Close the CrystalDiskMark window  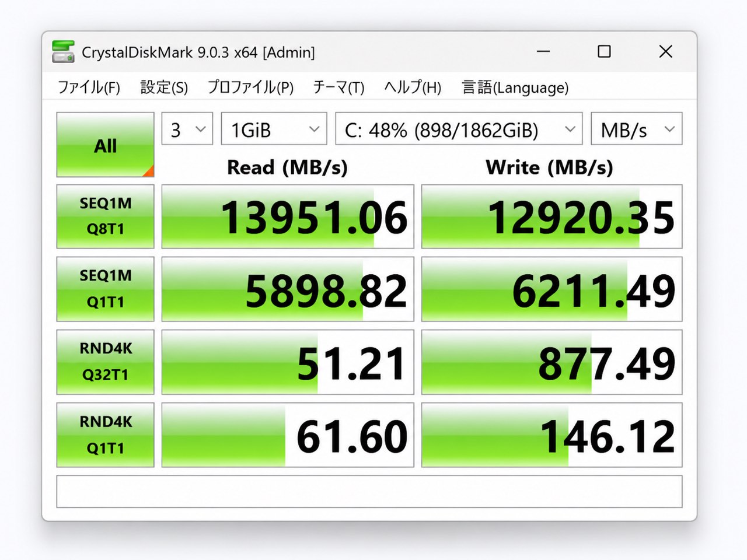point(665,51)
